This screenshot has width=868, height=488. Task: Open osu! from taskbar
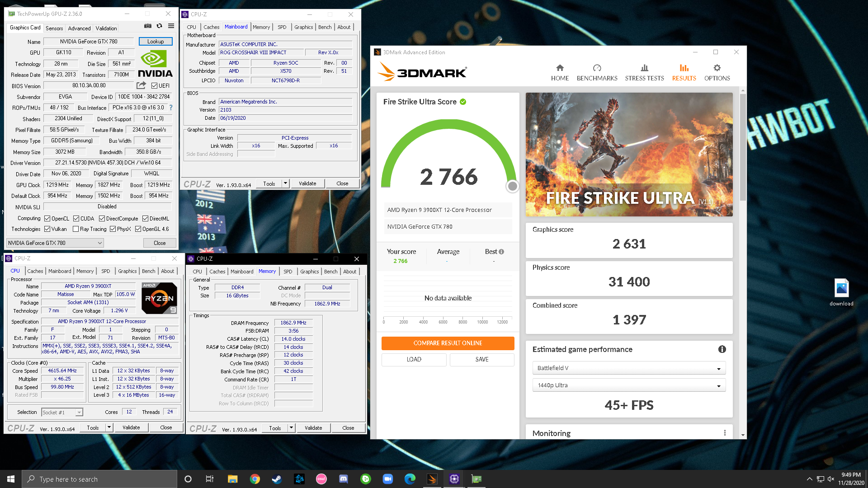(x=321, y=479)
